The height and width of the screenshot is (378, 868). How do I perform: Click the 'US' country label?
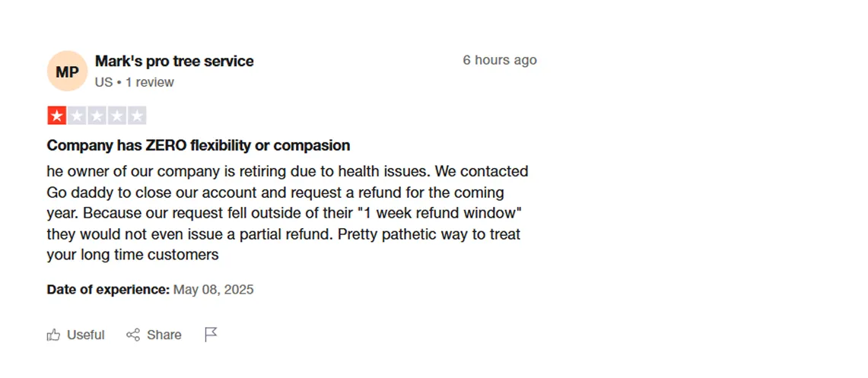pyautogui.click(x=103, y=82)
